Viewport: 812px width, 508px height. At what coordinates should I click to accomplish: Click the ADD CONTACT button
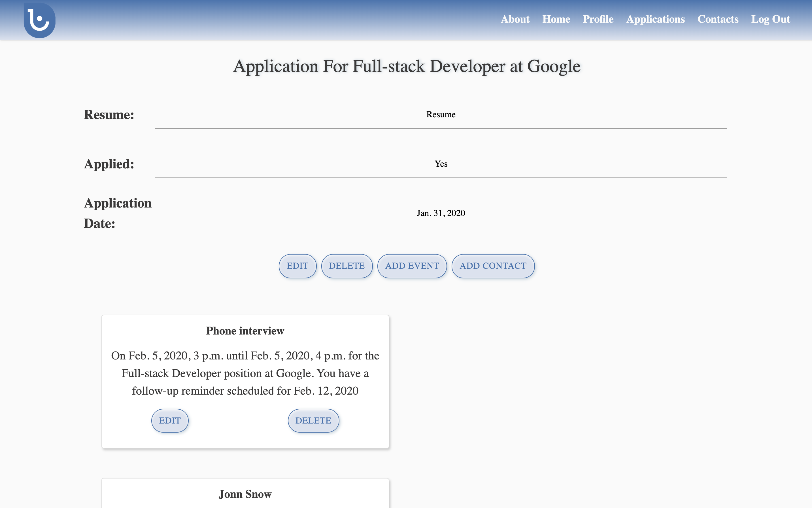(x=493, y=266)
